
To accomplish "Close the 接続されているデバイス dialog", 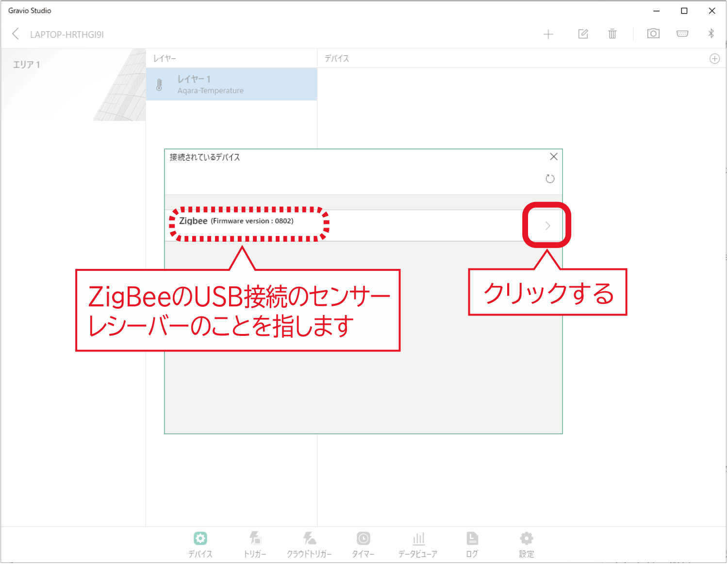I will tap(554, 157).
